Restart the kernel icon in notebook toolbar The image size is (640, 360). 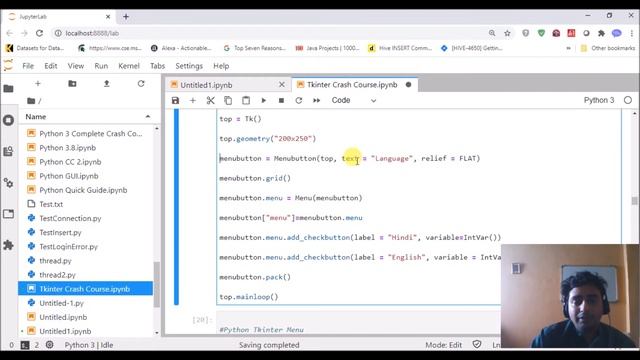coord(299,100)
